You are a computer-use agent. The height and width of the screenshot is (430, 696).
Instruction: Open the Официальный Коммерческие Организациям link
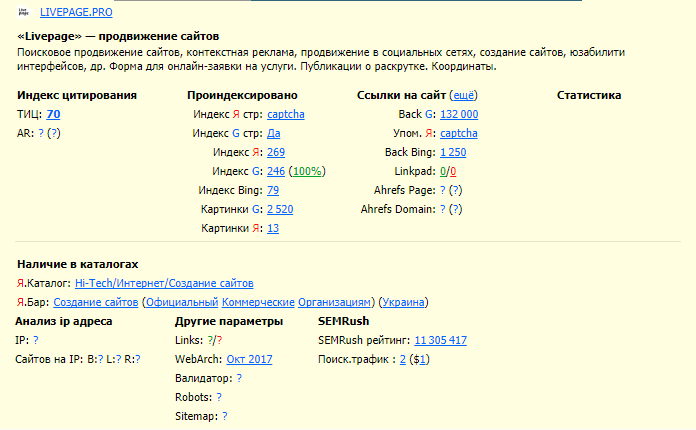[259, 302]
